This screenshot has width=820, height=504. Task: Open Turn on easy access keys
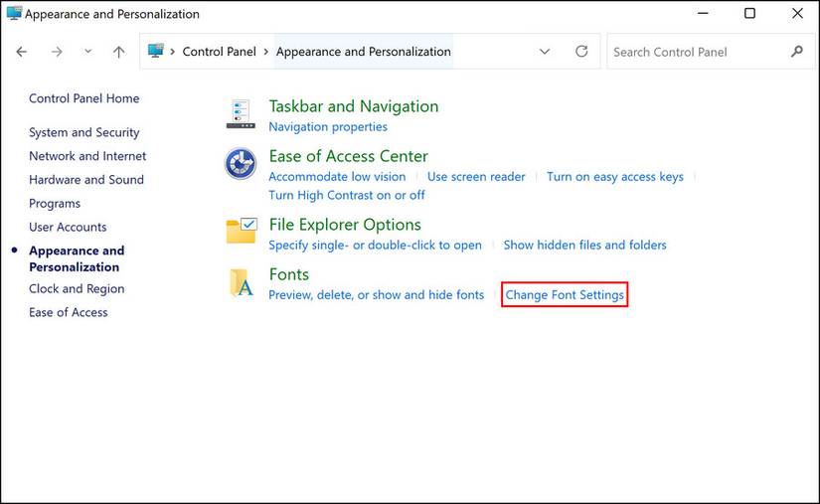coord(615,176)
